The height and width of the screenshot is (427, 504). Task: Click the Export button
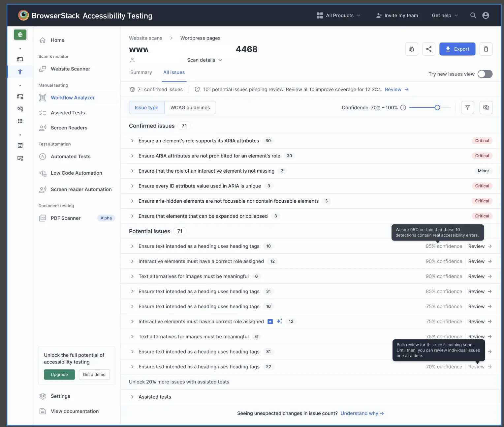tap(457, 49)
